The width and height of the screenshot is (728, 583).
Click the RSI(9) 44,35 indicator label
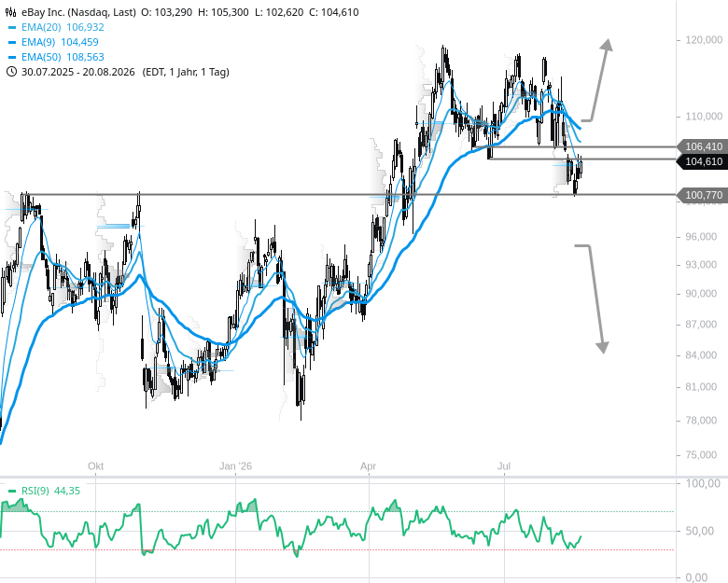50,491
